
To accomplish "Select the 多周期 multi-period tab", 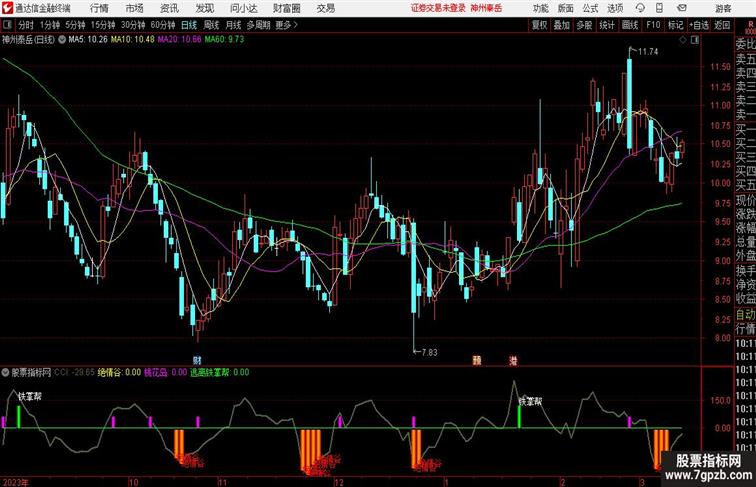I will 258,25.
